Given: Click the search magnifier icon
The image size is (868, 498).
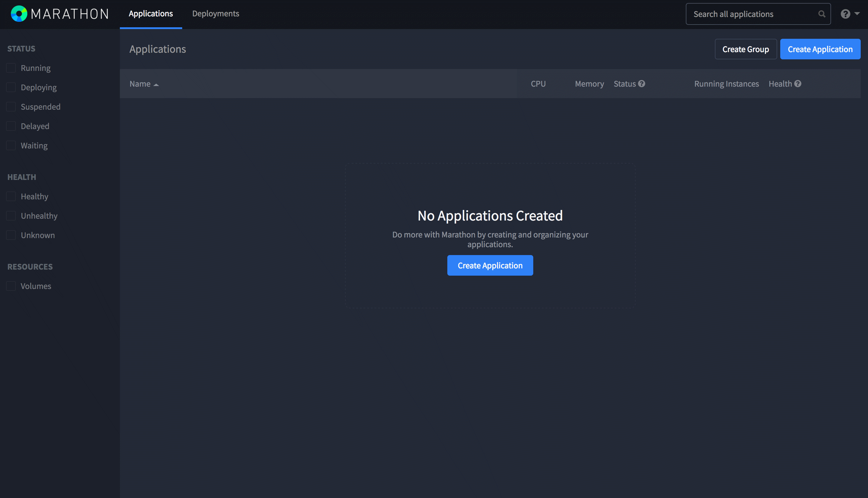Looking at the screenshot, I should point(821,14).
